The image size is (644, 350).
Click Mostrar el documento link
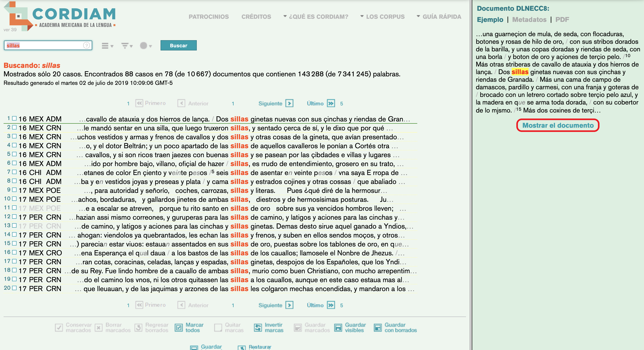(x=558, y=125)
